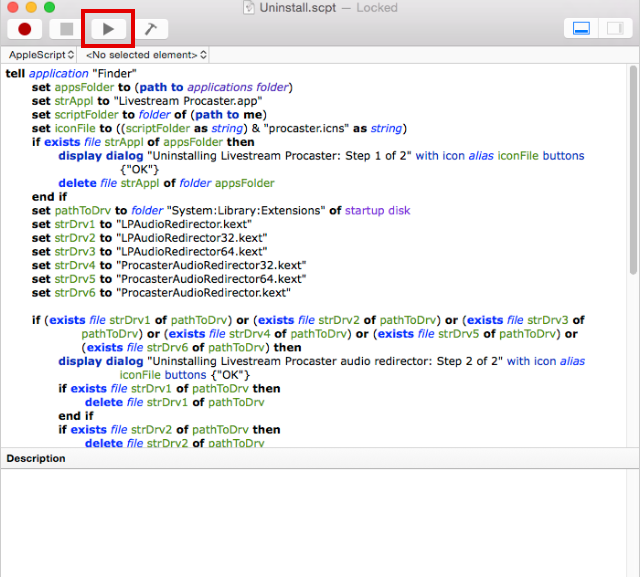Click the text "System:Library:Extensions"
Image resolution: width=640 pixels, height=577 pixels.
pyautogui.click(x=246, y=211)
